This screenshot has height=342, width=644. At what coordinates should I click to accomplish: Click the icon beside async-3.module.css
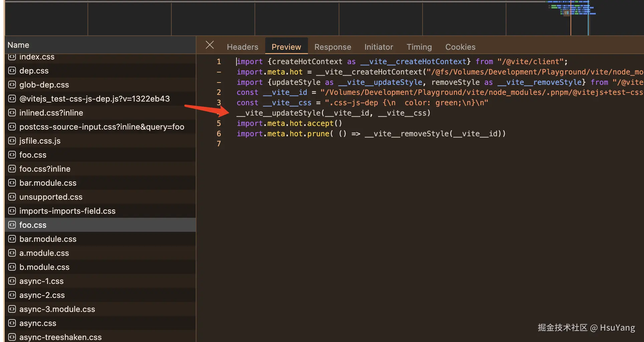click(x=12, y=309)
